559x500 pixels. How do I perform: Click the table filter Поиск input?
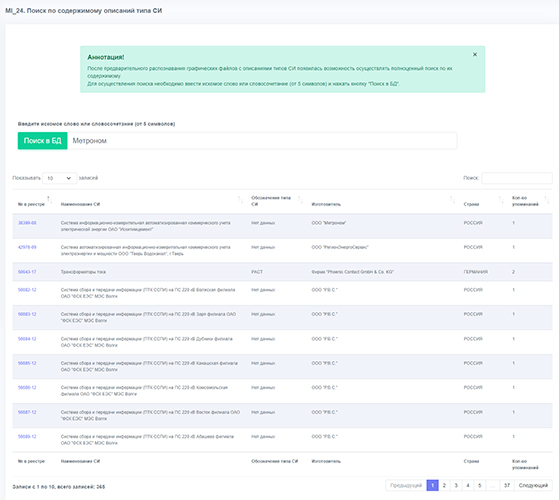pos(517,178)
